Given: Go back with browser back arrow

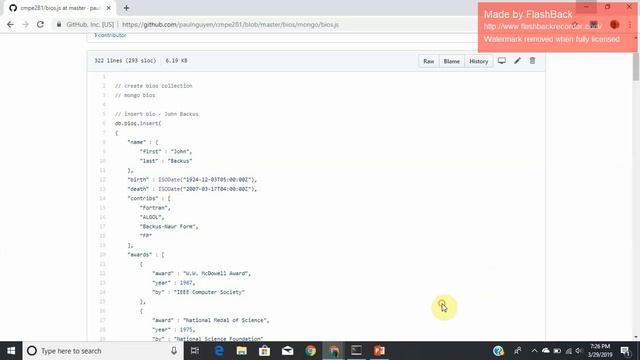Looking at the screenshot, I should tap(10, 24).
